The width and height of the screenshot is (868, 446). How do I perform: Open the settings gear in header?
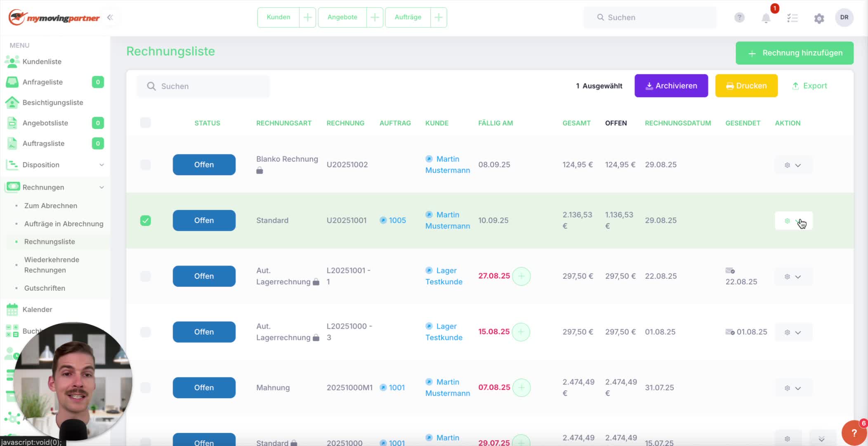(819, 18)
